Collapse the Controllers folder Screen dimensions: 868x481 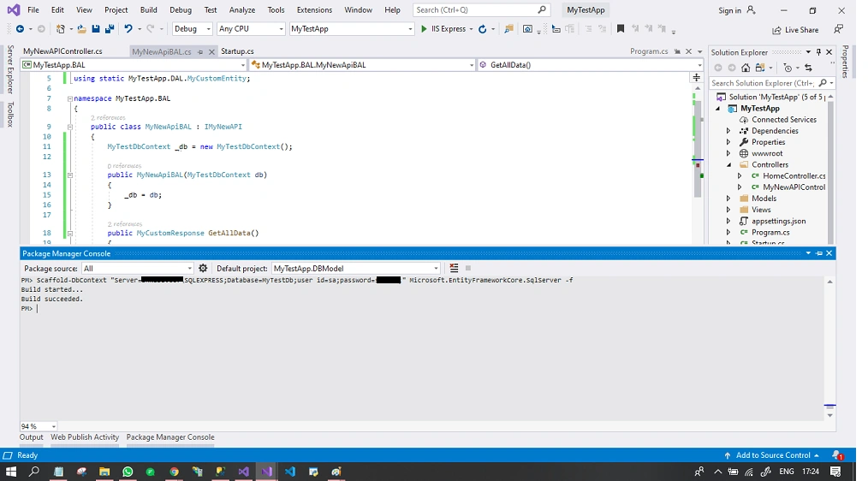tap(728, 165)
